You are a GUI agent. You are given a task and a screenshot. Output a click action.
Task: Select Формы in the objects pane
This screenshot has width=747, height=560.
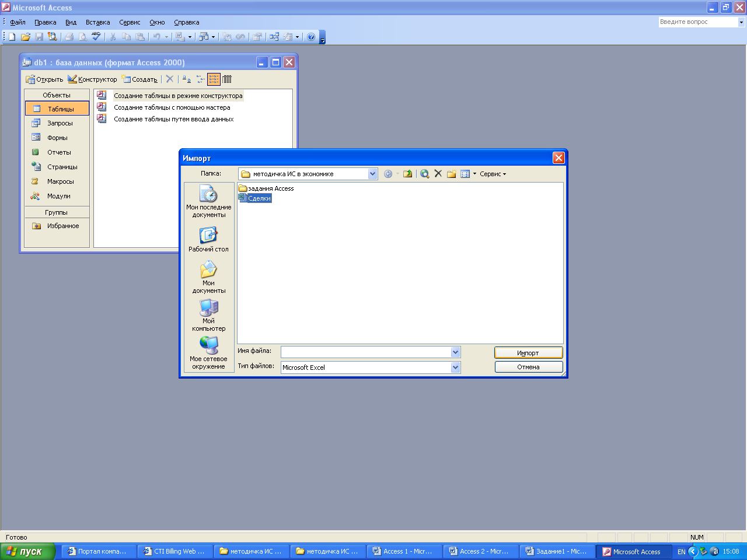(x=57, y=138)
